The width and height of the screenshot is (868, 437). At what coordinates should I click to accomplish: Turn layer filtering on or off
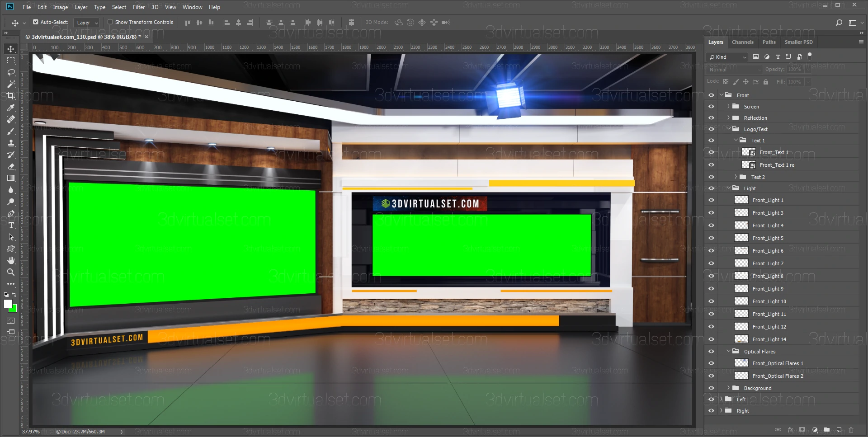coord(810,56)
